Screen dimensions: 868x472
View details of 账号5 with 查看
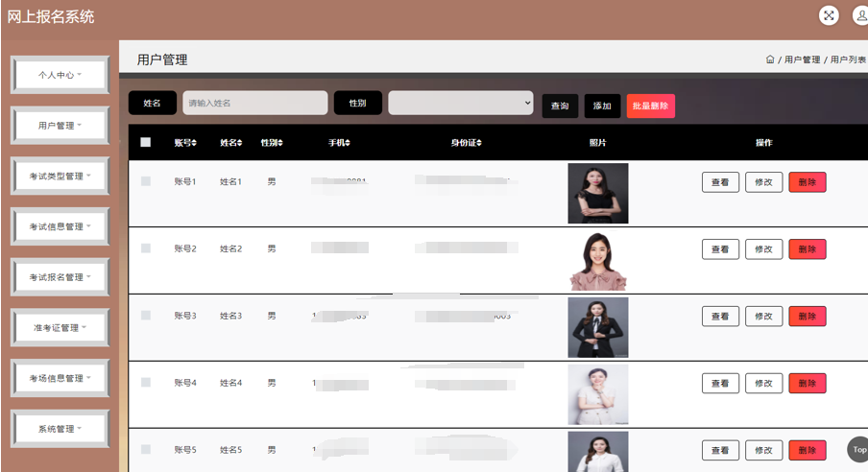click(x=720, y=450)
